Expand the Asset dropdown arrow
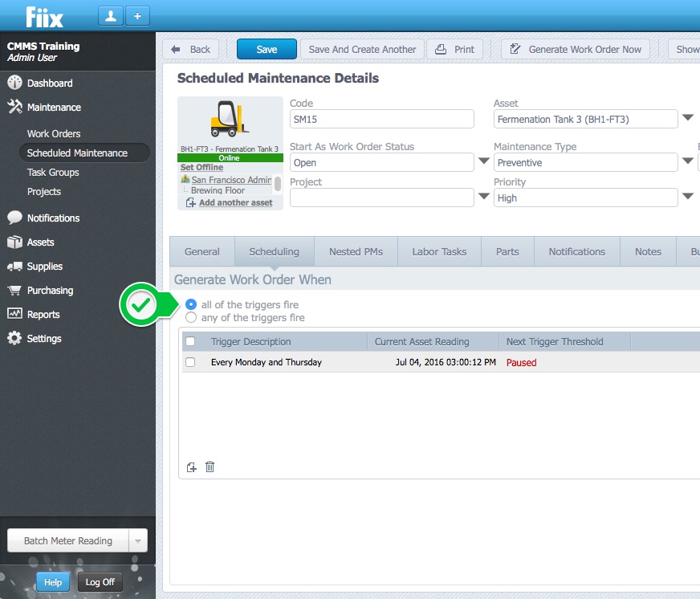 click(x=688, y=117)
